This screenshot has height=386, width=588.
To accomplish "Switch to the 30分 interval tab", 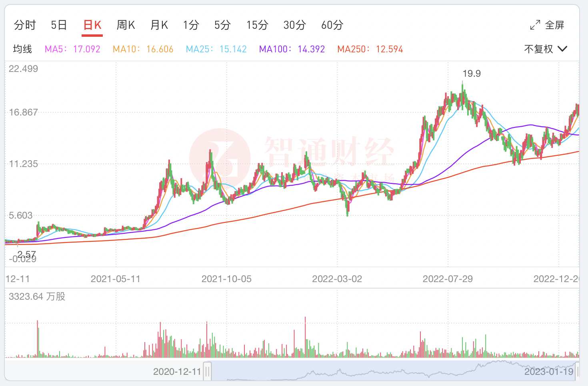I will pos(295,25).
